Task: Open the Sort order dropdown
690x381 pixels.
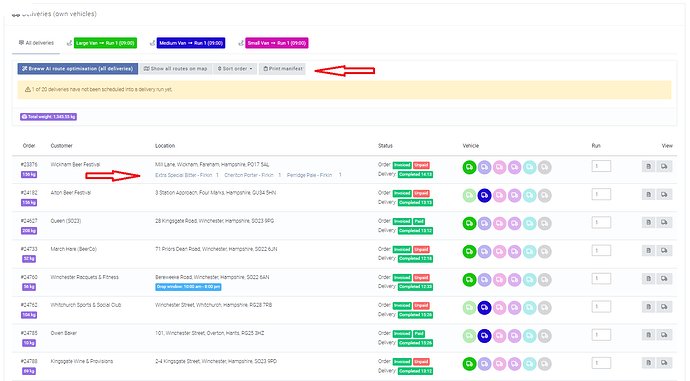Action: [x=235, y=69]
